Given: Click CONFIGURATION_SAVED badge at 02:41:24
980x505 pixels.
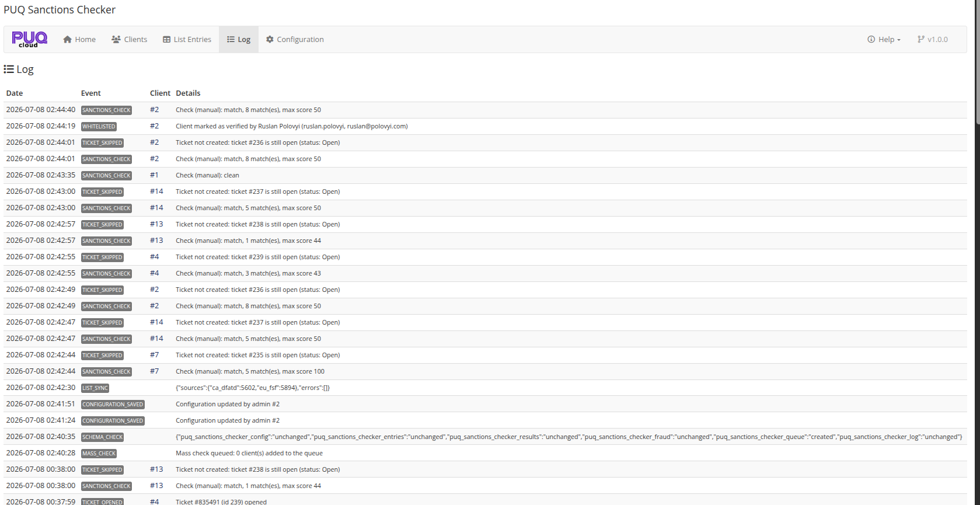Looking at the screenshot, I should tap(113, 420).
